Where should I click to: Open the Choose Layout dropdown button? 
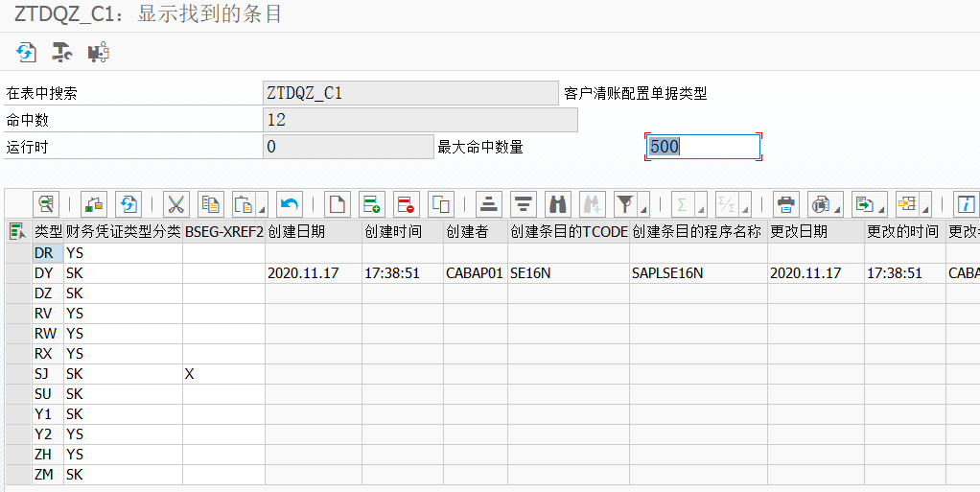tap(913, 204)
